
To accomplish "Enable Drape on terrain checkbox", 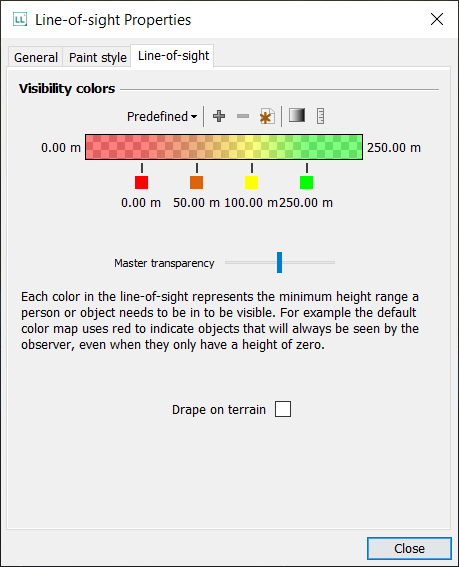I will pos(283,409).
